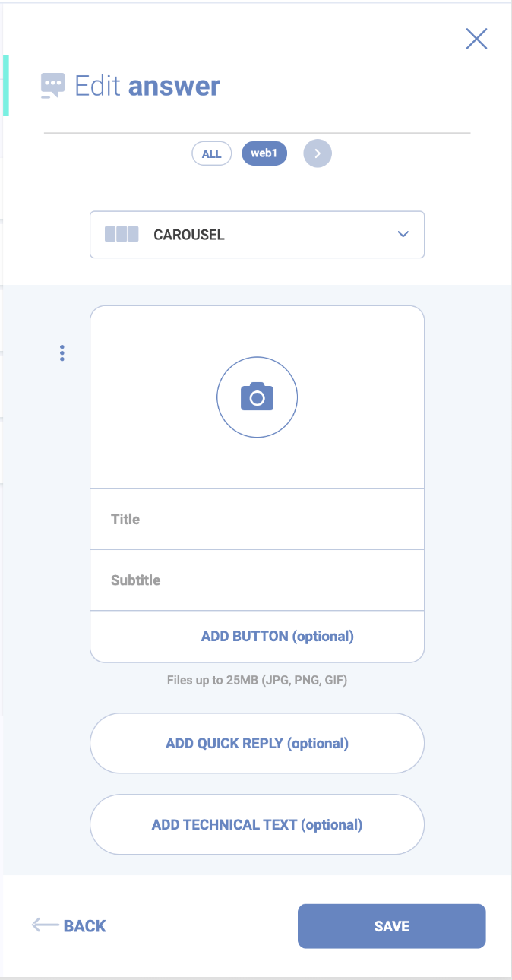512x980 pixels.
Task: Switch to the web1 channel tab
Action: [264, 153]
